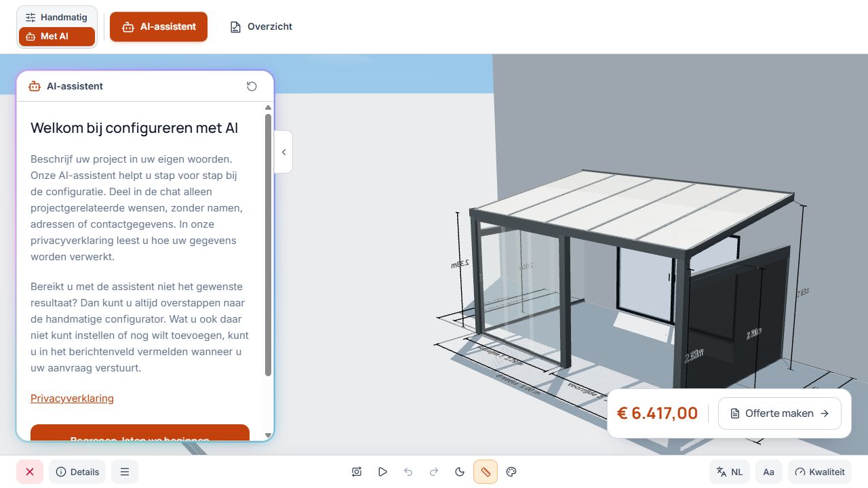Switch to Handmatig configuration mode
This screenshot has width=868, height=488.
(x=57, y=18)
